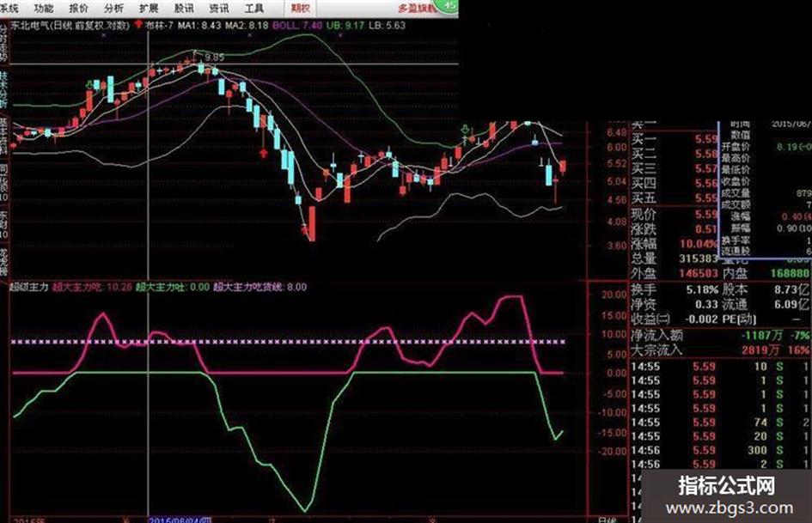
Task: Open the 资讯 menu
Action: point(218,8)
